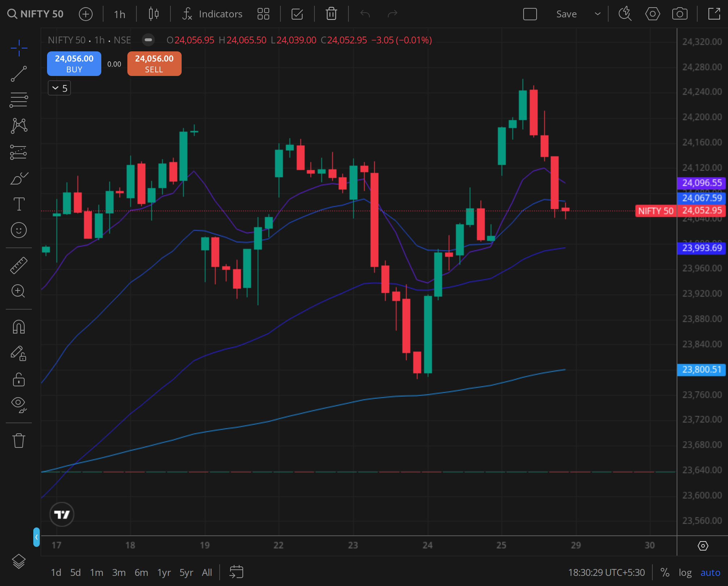This screenshot has height=586, width=728.
Task: Click the 23,993.69 indicator price label
Action: click(702, 248)
